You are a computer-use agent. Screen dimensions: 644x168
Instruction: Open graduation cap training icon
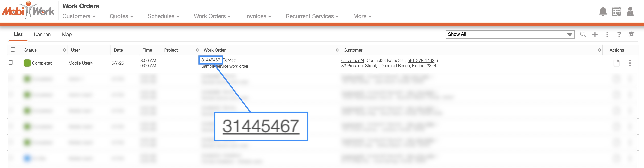pos(631,34)
